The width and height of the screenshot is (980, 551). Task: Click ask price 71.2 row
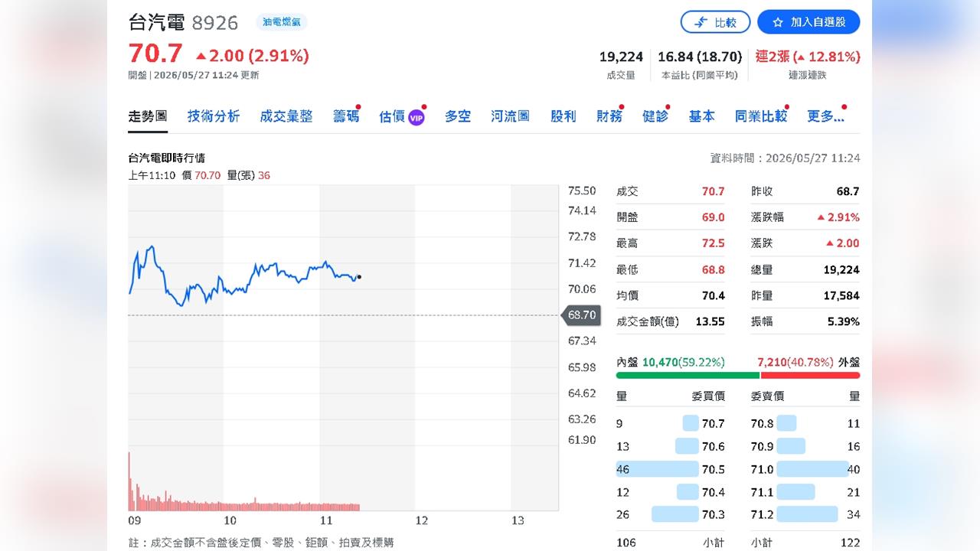click(x=805, y=515)
